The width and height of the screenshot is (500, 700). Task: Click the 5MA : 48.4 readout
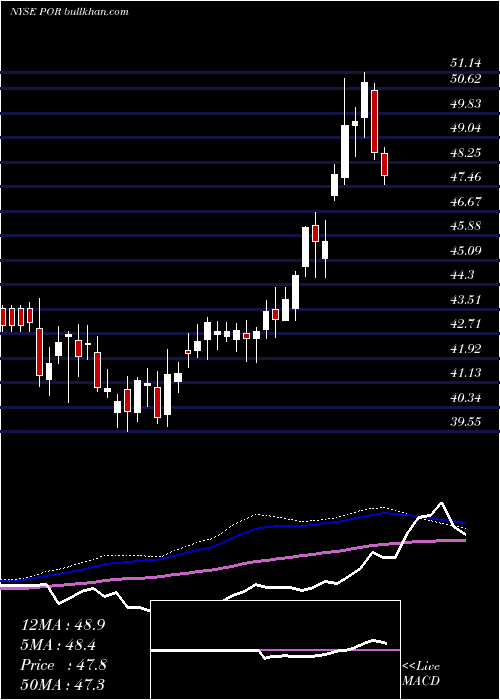point(59,645)
